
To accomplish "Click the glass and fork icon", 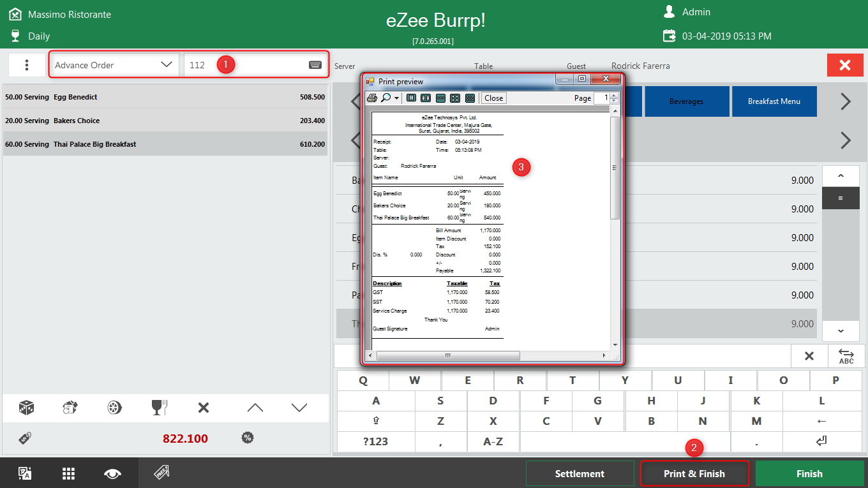I will (x=159, y=408).
